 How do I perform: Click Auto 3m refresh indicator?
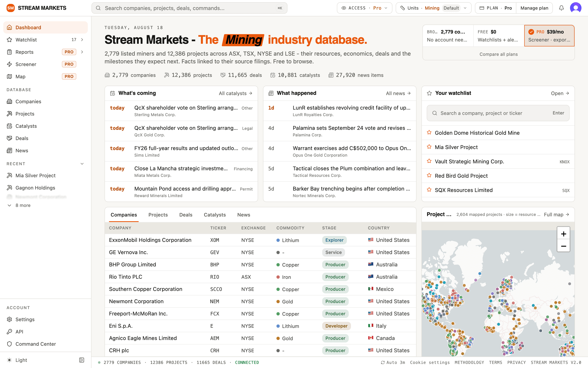[x=393, y=362]
